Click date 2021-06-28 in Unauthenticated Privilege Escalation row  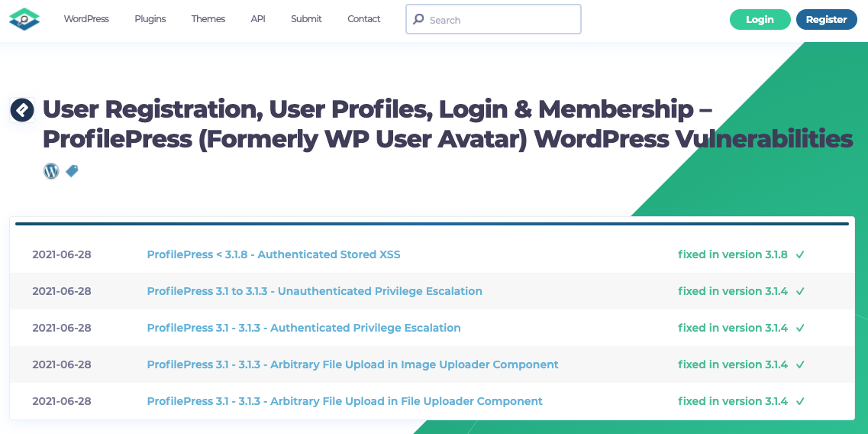[61, 291]
